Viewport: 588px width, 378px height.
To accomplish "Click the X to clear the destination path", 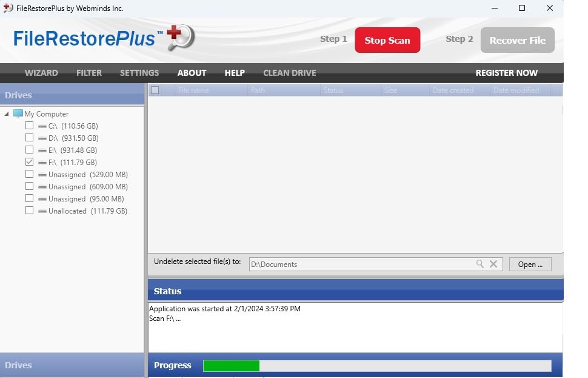I will click(x=493, y=264).
